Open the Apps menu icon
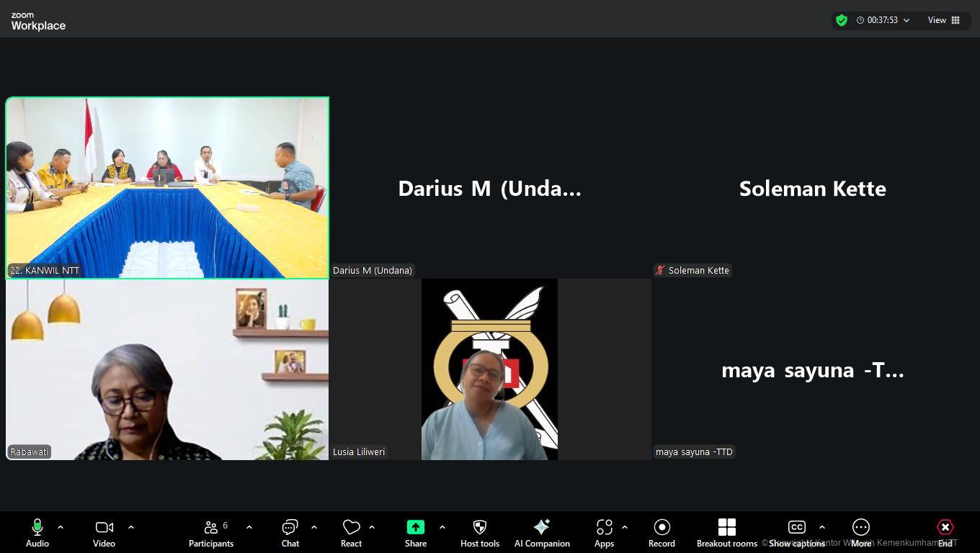Image resolution: width=980 pixels, height=553 pixels. coord(604,533)
